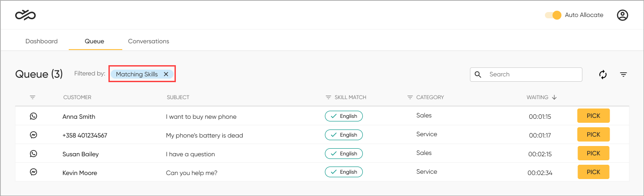Open subject 'I want to buy new phone'
The height and width of the screenshot is (196, 644).
click(x=201, y=117)
